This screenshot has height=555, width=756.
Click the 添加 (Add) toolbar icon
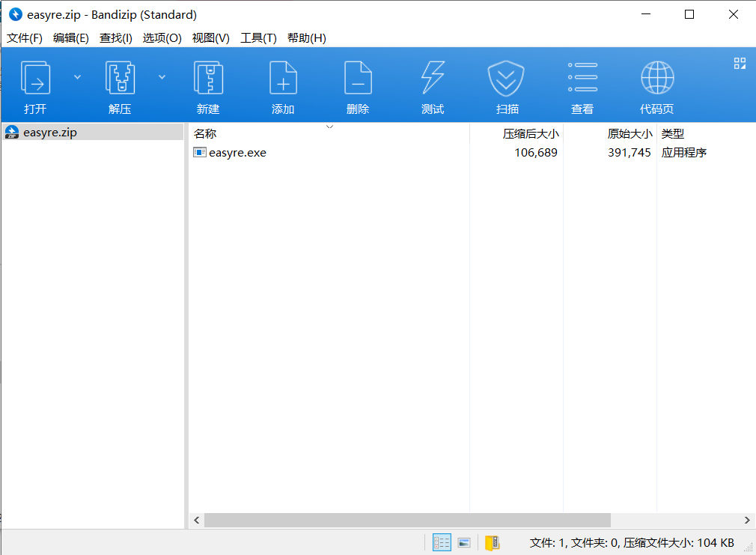pyautogui.click(x=283, y=78)
